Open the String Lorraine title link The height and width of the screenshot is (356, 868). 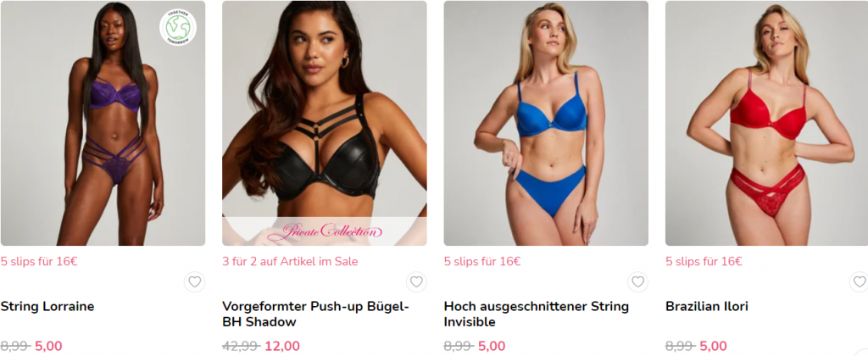pyautogui.click(x=47, y=306)
